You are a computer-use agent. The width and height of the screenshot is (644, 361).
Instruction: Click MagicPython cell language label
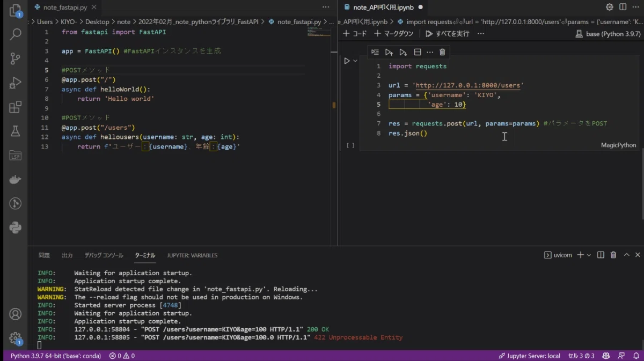619,145
